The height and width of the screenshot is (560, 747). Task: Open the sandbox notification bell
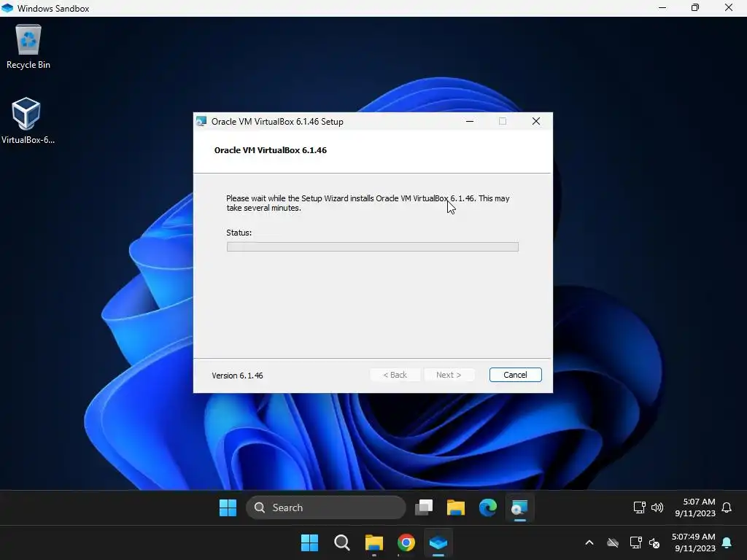[727, 507]
